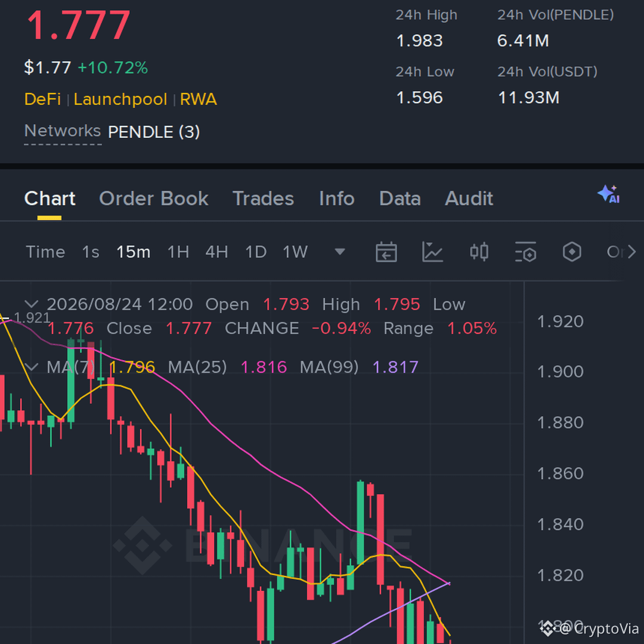
Task: Open the Networks label details
Action: coord(63,131)
